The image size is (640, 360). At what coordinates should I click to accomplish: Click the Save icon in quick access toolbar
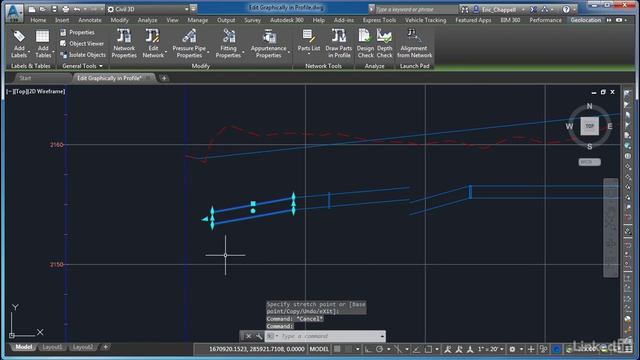click(54, 9)
